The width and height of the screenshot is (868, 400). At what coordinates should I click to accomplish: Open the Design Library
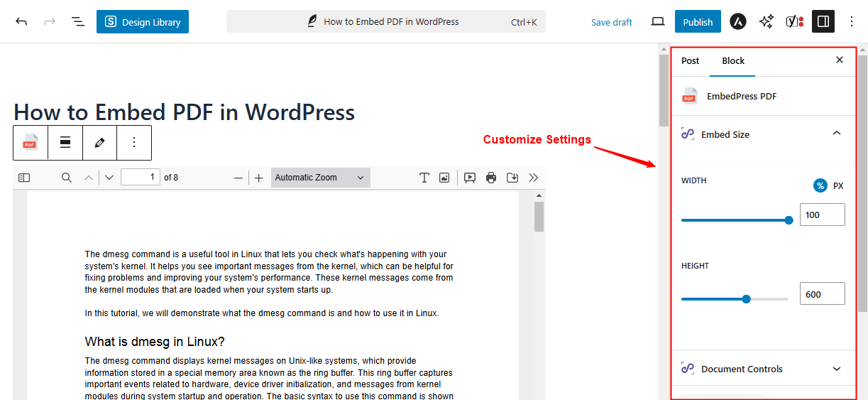point(143,22)
